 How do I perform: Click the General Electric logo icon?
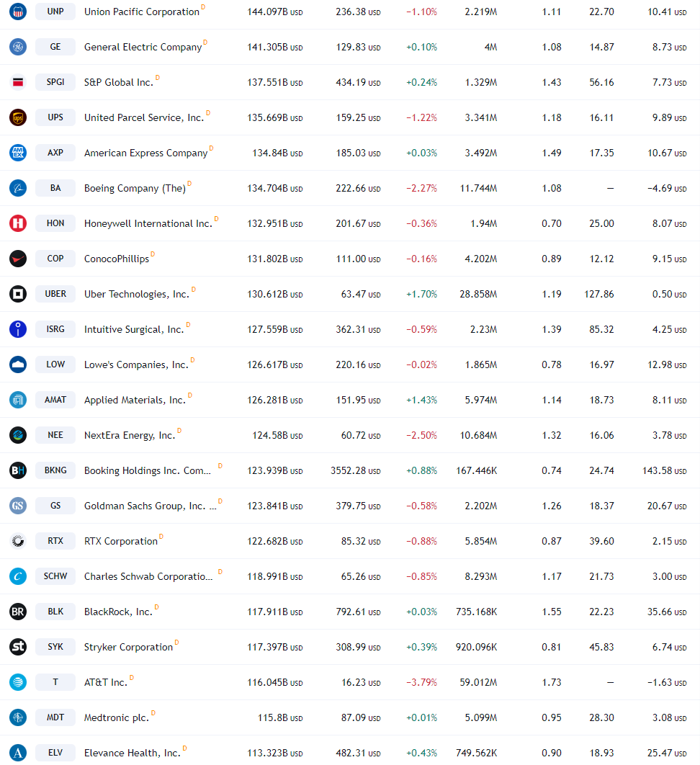click(18, 47)
